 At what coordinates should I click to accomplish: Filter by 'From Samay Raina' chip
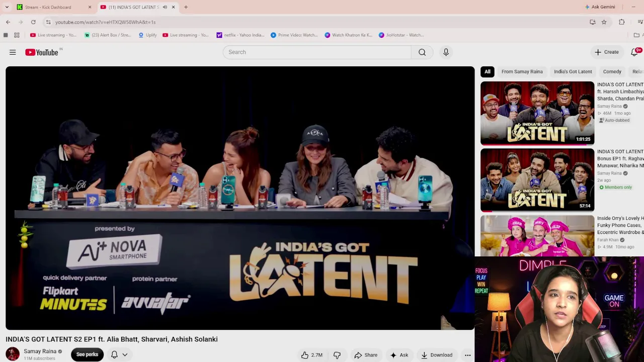pos(522,71)
